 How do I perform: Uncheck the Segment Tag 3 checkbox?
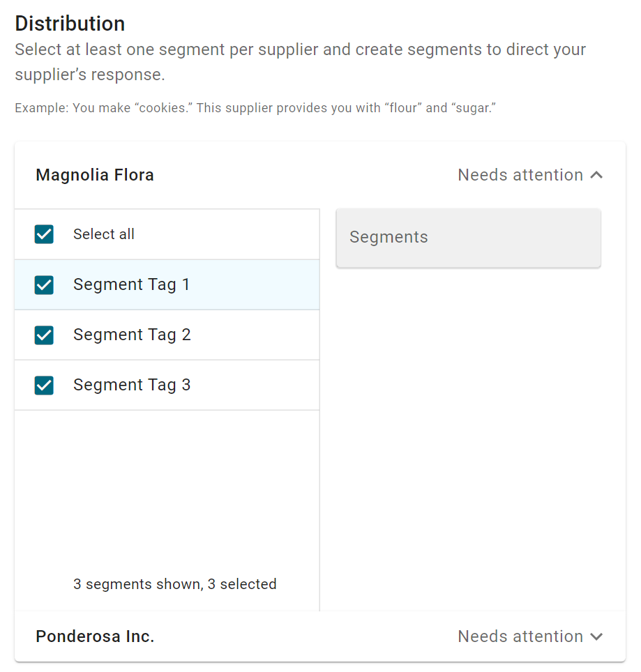click(x=44, y=385)
